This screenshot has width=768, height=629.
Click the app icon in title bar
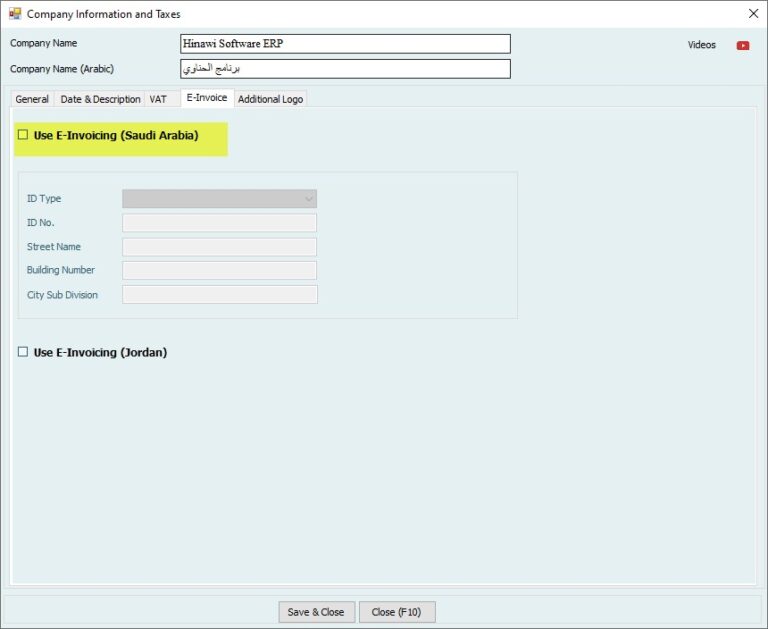click(x=15, y=14)
